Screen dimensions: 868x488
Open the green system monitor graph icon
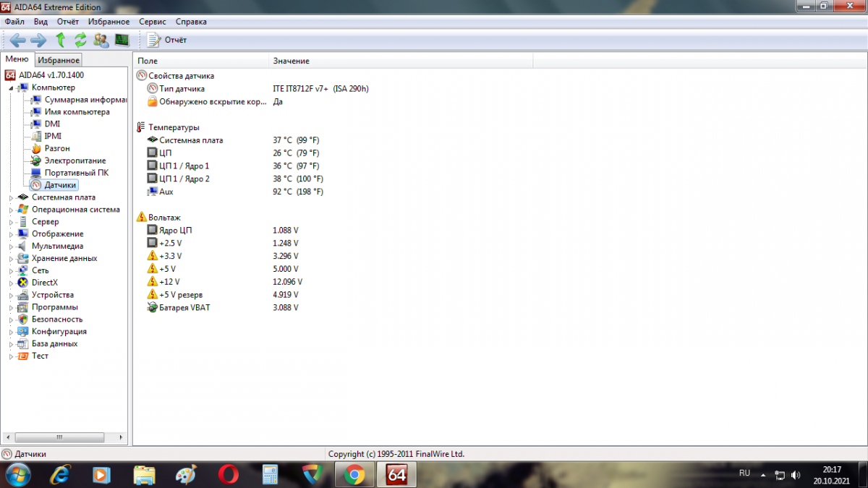pyautogui.click(x=122, y=40)
